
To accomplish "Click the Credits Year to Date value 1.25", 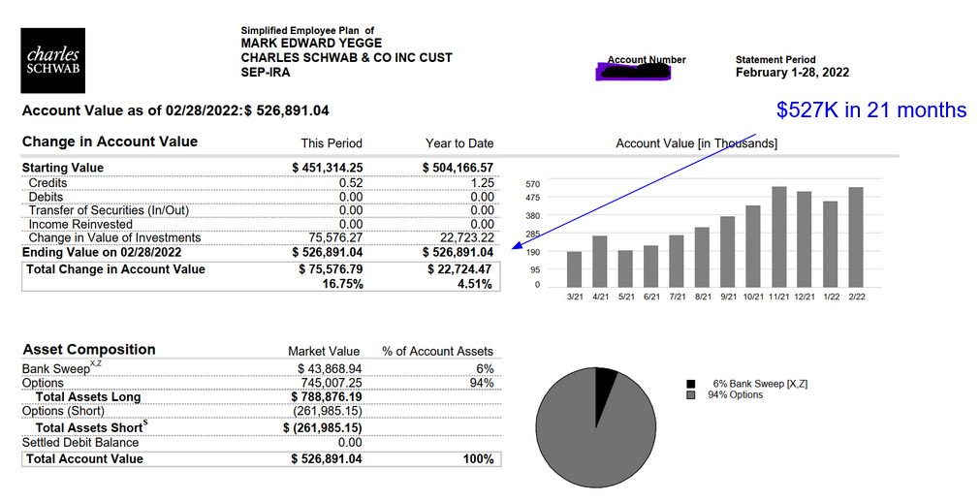I will 482,183.
